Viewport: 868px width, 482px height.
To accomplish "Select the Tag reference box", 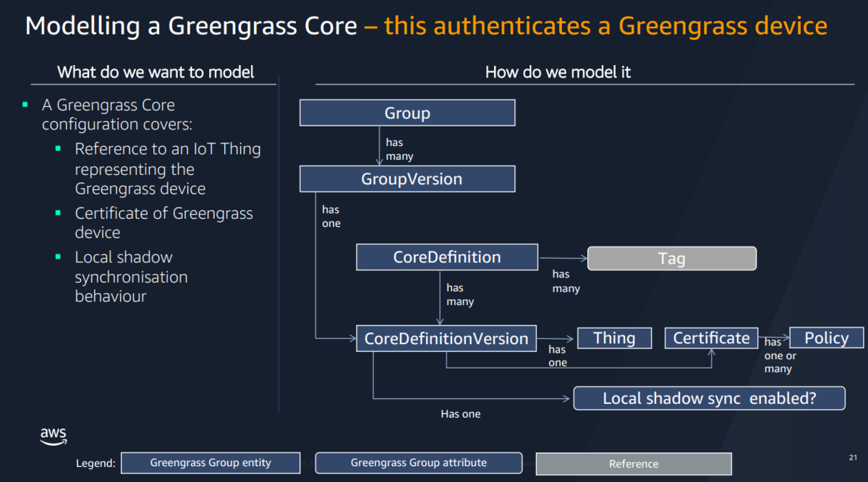I will pos(672,259).
